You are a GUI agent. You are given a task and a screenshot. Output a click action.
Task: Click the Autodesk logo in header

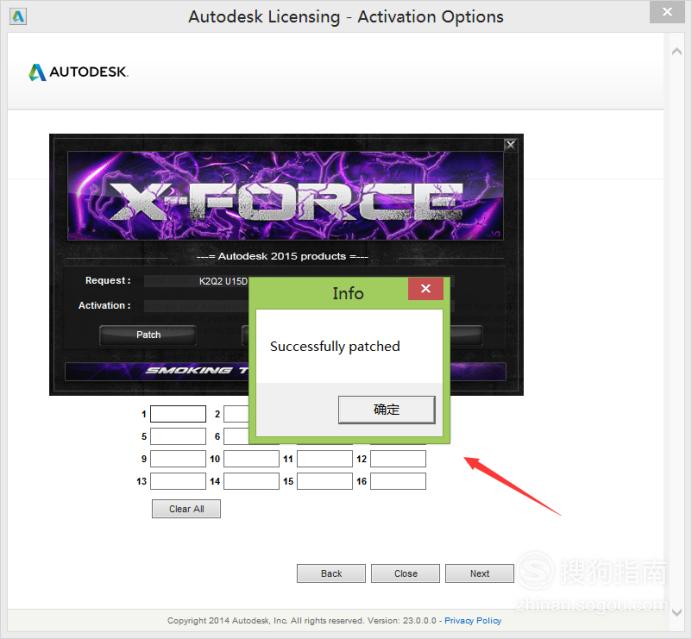pos(78,72)
